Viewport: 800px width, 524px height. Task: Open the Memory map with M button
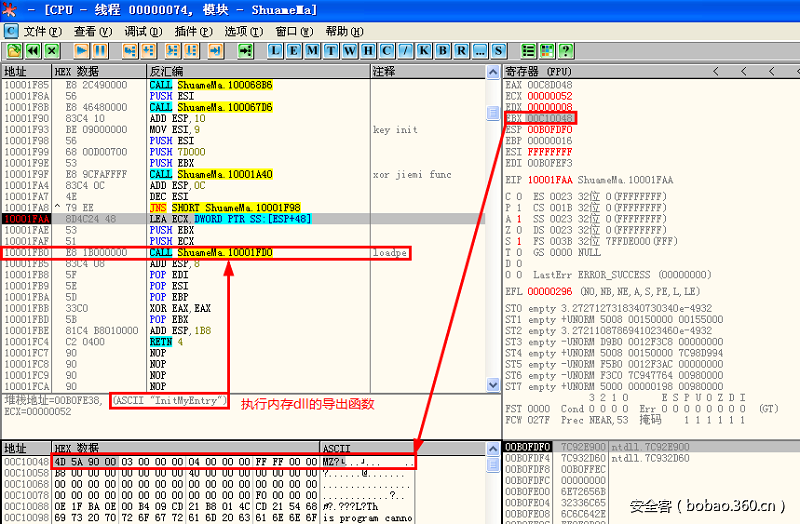click(x=312, y=50)
